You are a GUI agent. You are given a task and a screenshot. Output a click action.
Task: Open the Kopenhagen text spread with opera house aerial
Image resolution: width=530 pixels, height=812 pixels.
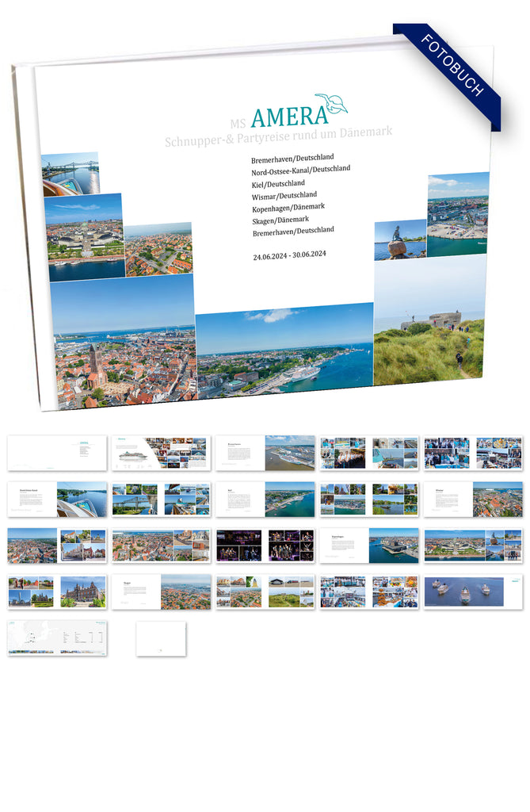pos(369,546)
